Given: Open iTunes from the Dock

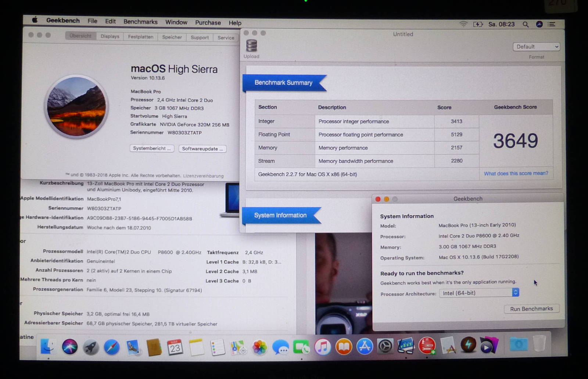Looking at the screenshot, I should (x=323, y=347).
